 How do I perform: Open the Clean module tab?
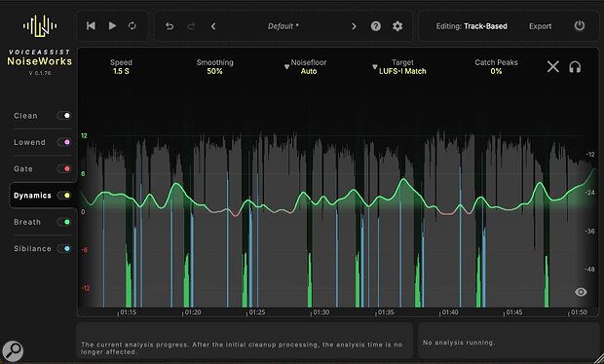point(25,116)
